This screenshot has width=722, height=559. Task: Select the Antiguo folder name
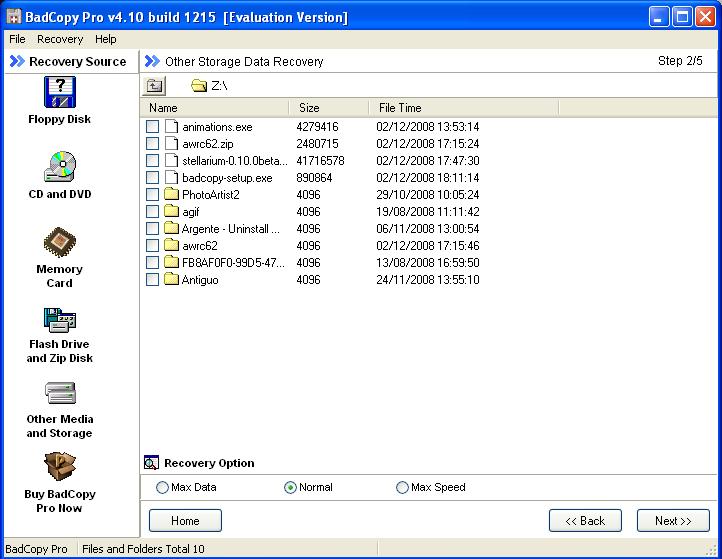click(200, 280)
